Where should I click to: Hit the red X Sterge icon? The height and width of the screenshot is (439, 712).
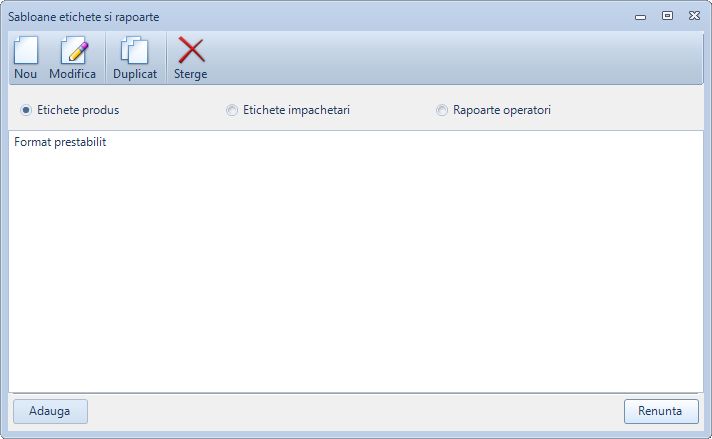191,50
